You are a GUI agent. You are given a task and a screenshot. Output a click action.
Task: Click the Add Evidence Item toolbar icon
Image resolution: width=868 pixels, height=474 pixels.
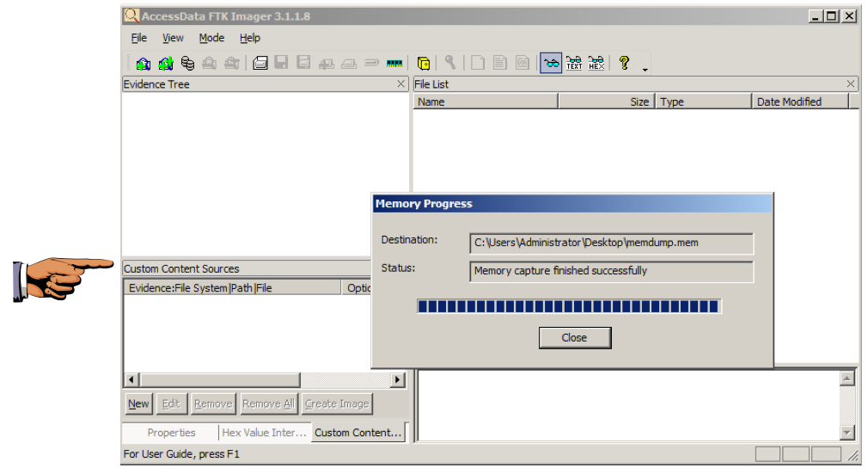[143, 64]
